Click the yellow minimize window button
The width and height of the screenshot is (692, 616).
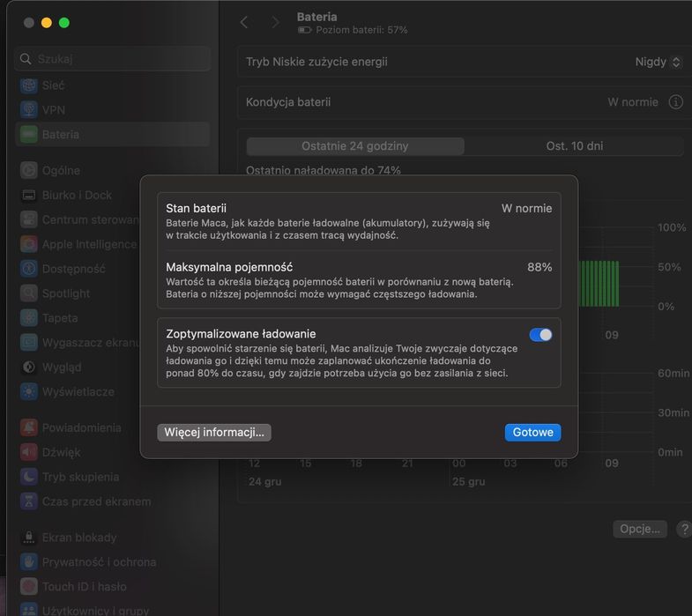pyautogui.click(x=47, y=23)
